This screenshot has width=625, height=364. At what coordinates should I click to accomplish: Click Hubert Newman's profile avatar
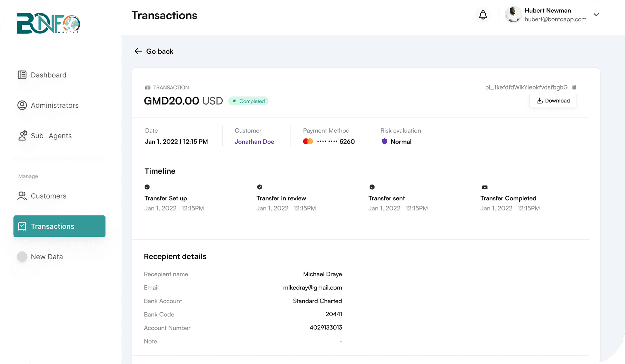coord(513,15)
